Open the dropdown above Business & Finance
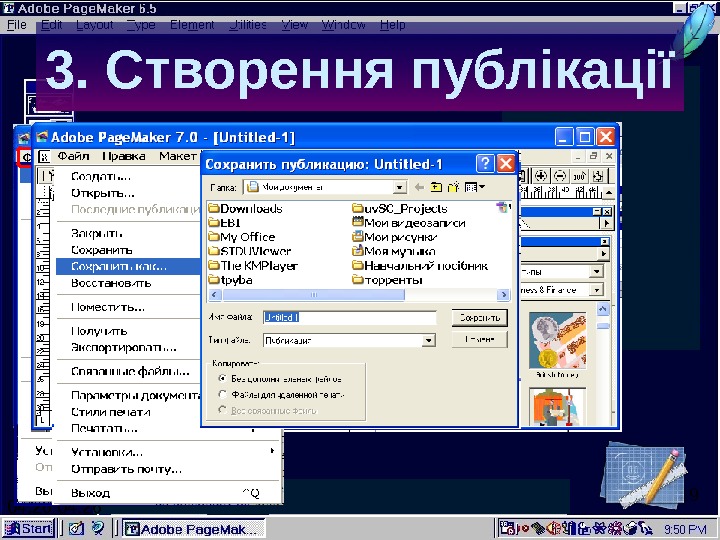720x540 pixels. pyautogui.click(x=596, y=271)
